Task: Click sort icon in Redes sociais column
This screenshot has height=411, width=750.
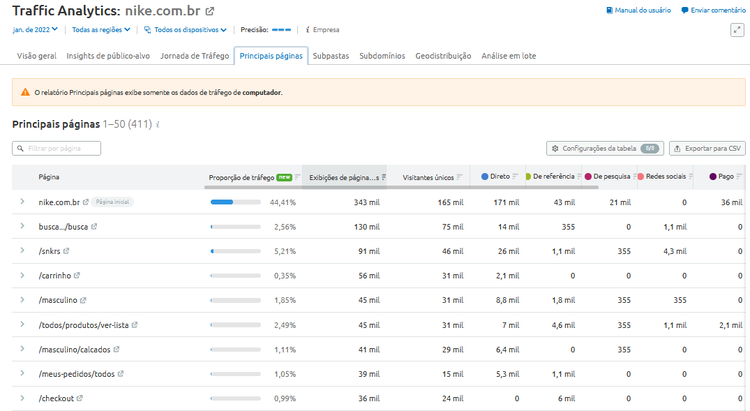Action: [x=691, y=177]
